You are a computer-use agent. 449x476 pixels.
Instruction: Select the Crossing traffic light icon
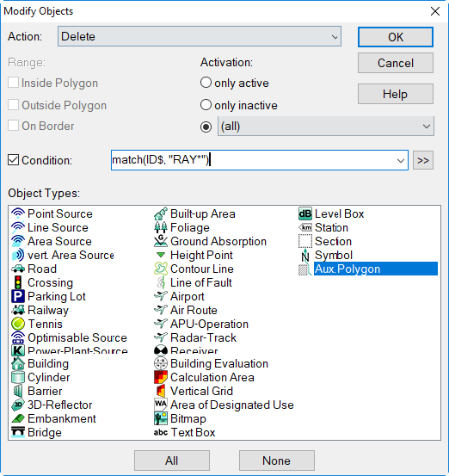click(x=18, y=282)
